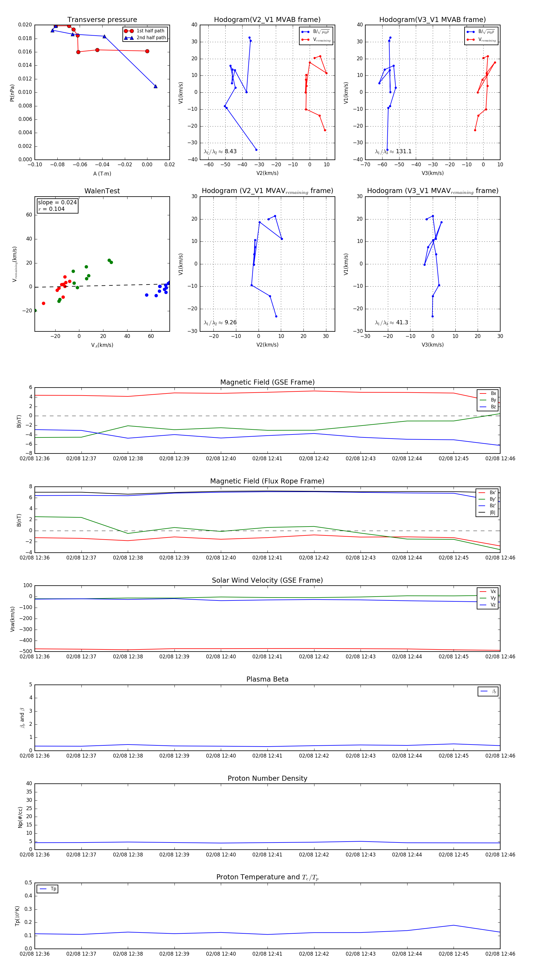
Task: Click the βp legend box in Plasma Beta
Action: [488, 691]
